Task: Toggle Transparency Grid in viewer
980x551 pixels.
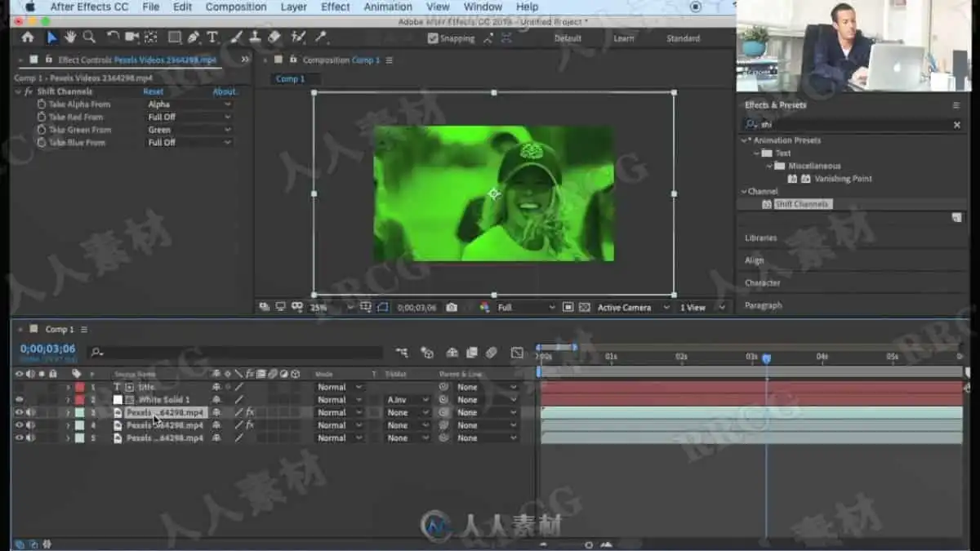Action: click(x=585, y=308)
